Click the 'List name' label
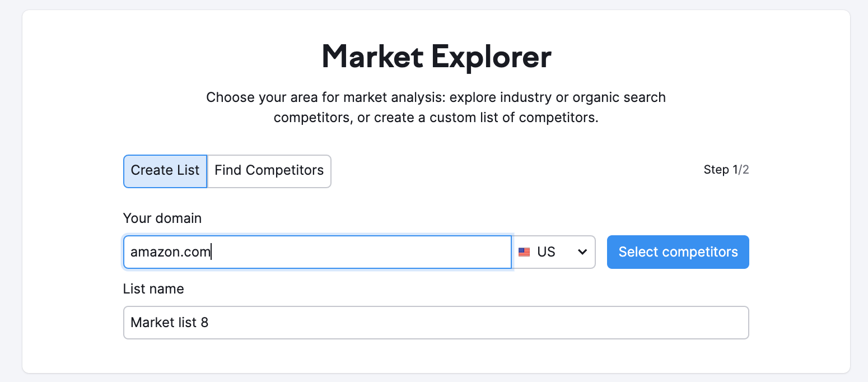Viewport: 868px width, 382px height. pyautogui.click(x=153, y=288)
